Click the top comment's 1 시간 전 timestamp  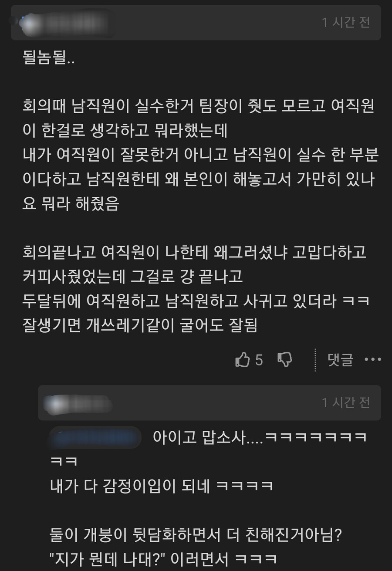click(x=346, y=23)
